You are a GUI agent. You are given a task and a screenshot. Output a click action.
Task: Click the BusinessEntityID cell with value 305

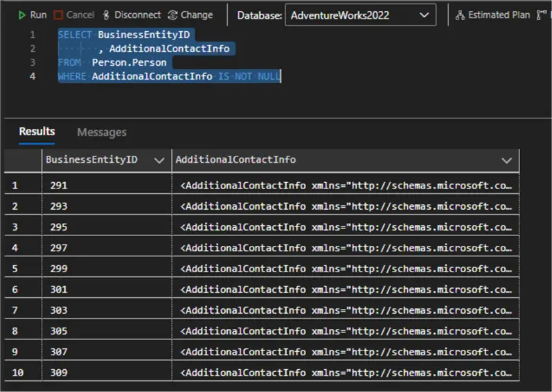click(105, 331)
